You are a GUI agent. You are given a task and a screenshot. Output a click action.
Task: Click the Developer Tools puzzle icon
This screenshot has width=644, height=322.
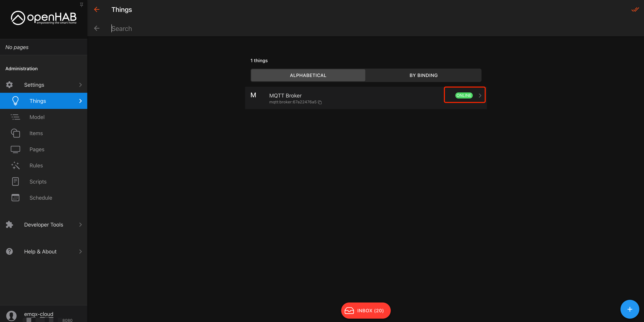click(x=9, y=224)
